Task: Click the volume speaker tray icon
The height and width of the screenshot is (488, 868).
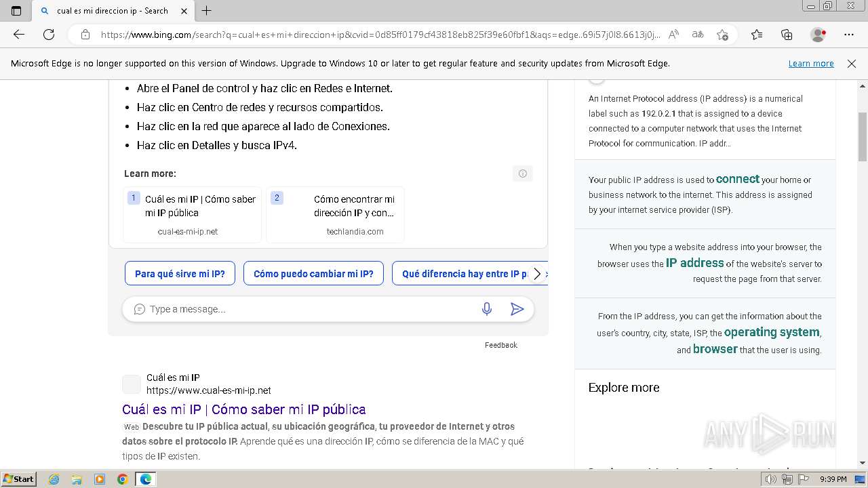Action: pyautogui.click(x=771, y=479)
